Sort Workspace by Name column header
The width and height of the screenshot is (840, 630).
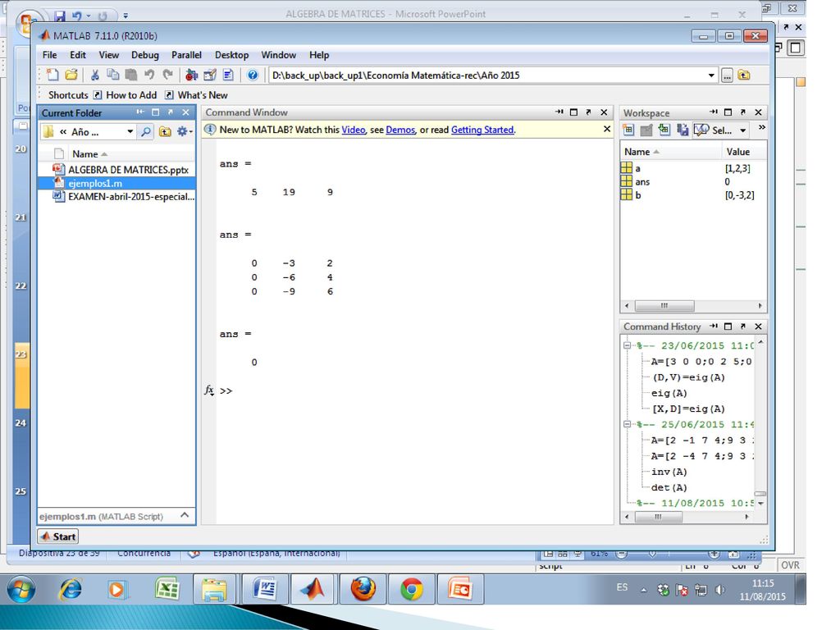click(671, 152)
